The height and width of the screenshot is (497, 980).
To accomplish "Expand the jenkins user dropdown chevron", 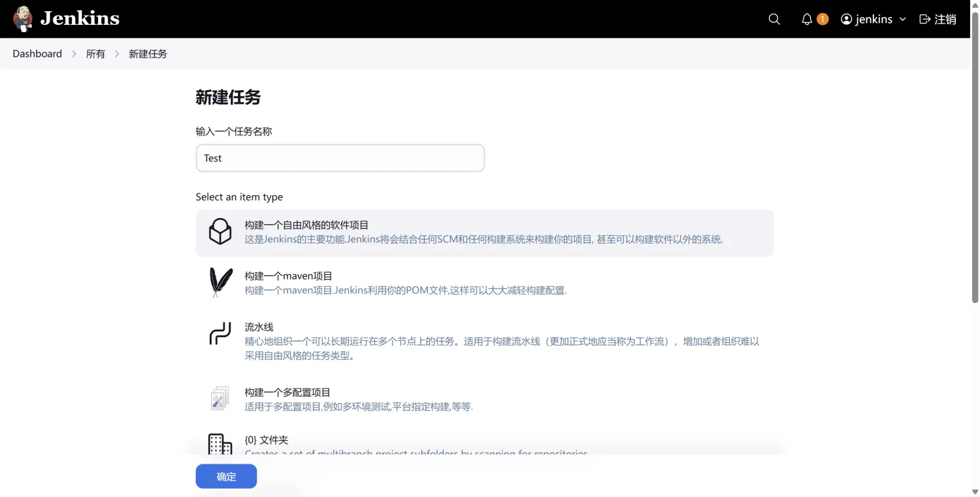I will point(902,19).
